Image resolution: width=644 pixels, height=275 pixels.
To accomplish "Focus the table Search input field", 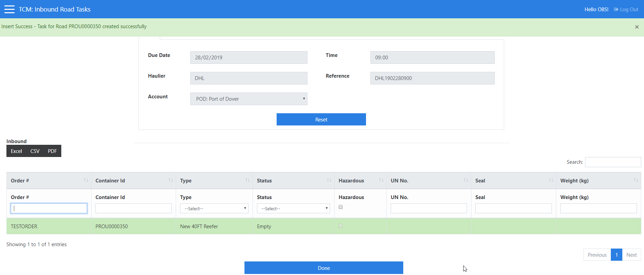I will tap(613, 162).
